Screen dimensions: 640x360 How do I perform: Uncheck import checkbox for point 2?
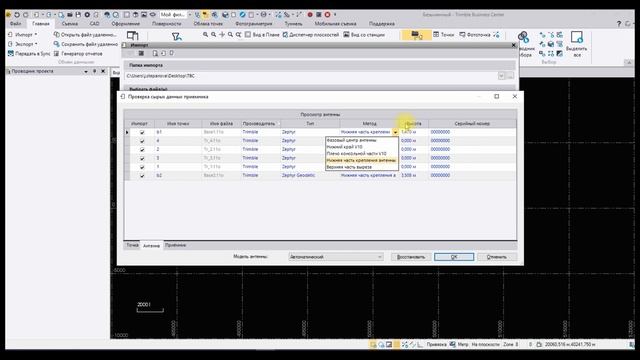pyautogui.click(x=142, y=149)
